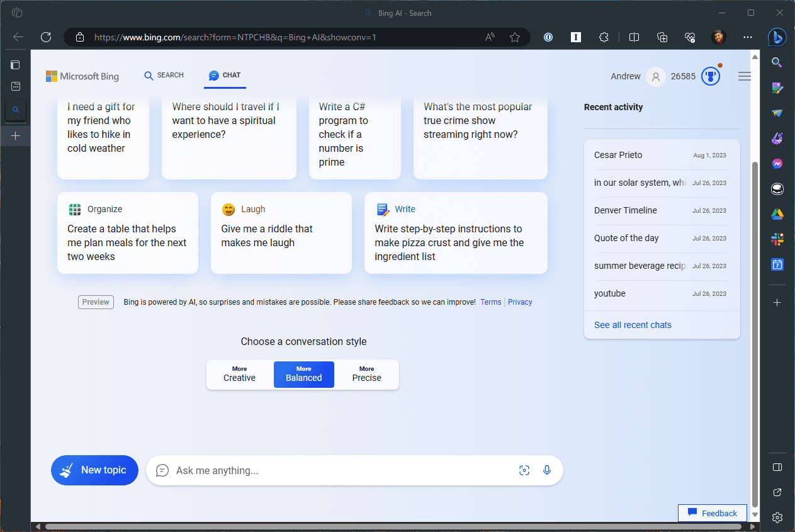This screenshot has width=795, height=532.
Task: Open the white coin sidebar app
Action: tap(777, 189)
